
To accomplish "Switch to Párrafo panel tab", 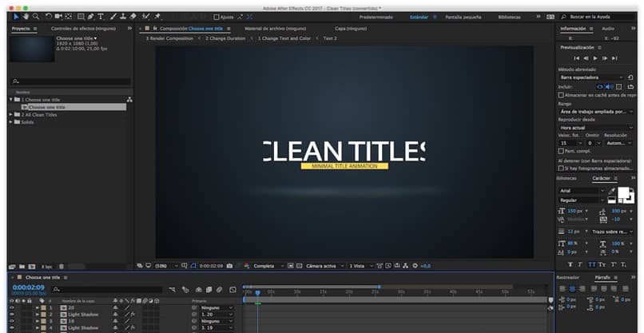I will pos(602,278).
